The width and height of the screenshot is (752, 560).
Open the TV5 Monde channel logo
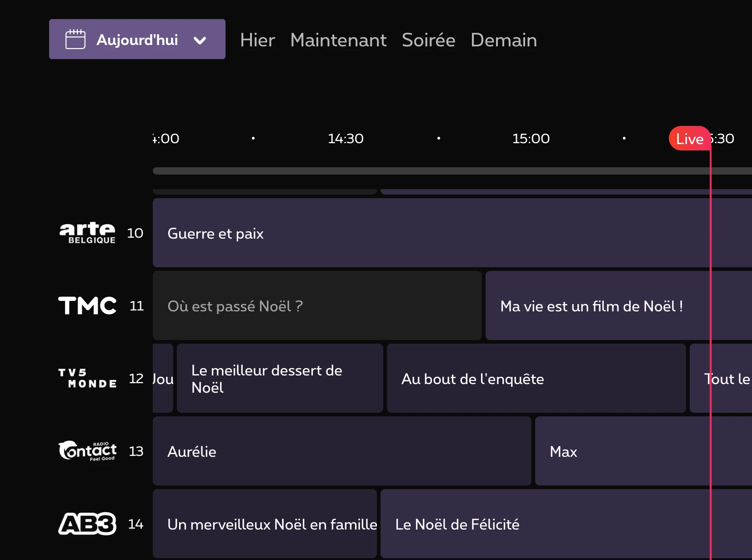(87, 378)
